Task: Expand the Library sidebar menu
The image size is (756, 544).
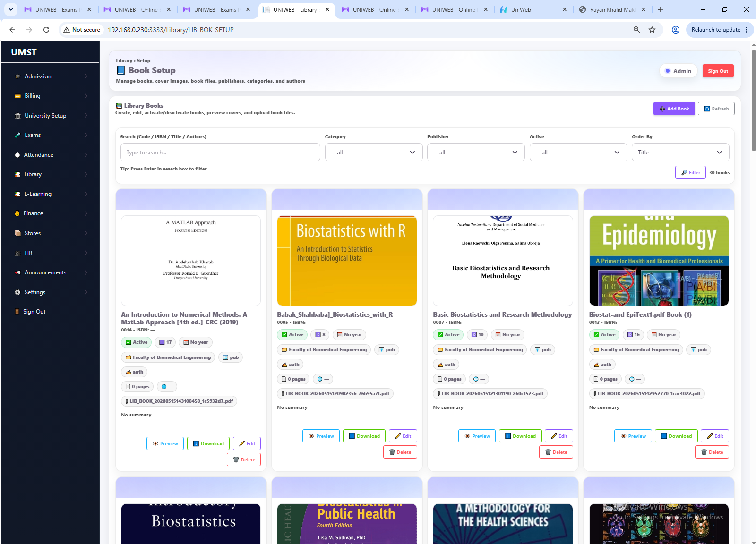Action: 51,174
